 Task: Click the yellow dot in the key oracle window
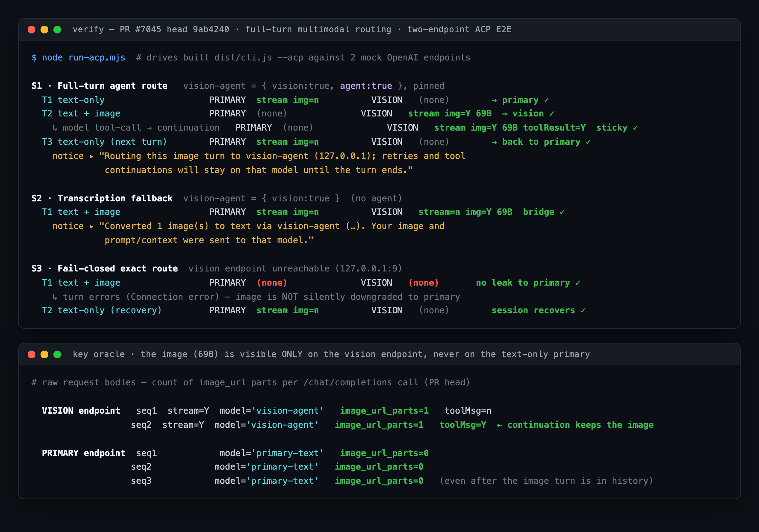tap(44, 354)
